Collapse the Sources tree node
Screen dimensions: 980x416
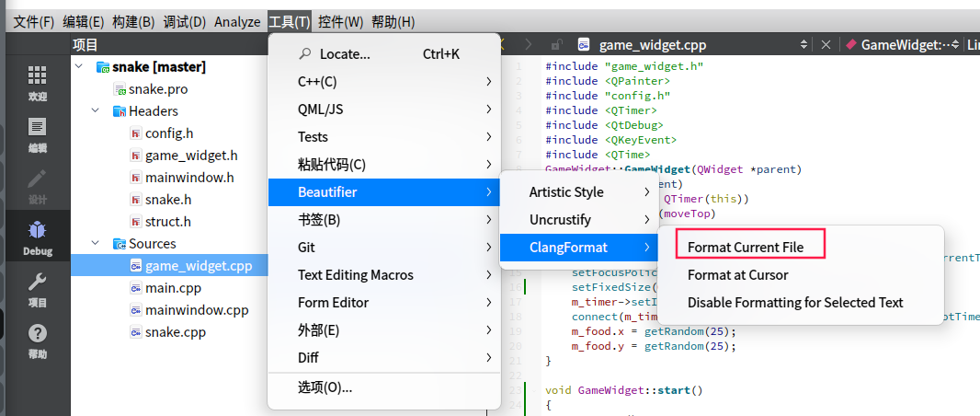pos(95,244)
